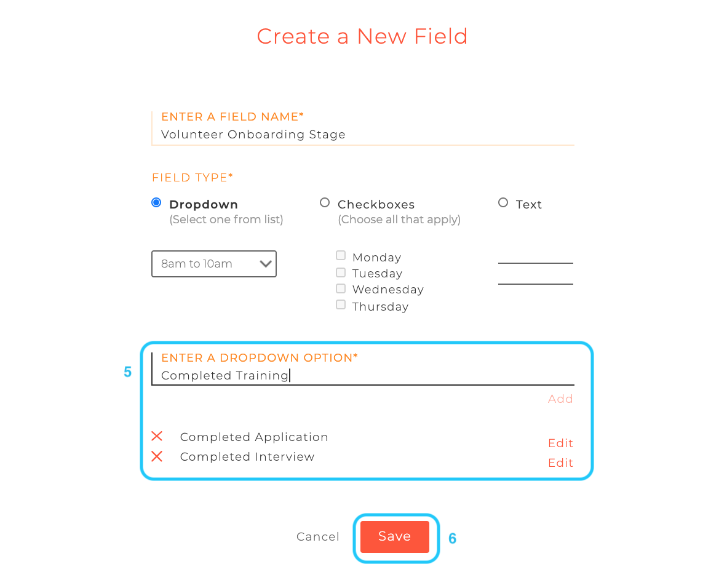Image resolution: width=727 pixels, height=588 pixels.
Task: Delete the Completed Interview option via red X
Action: tap(157, 456)
